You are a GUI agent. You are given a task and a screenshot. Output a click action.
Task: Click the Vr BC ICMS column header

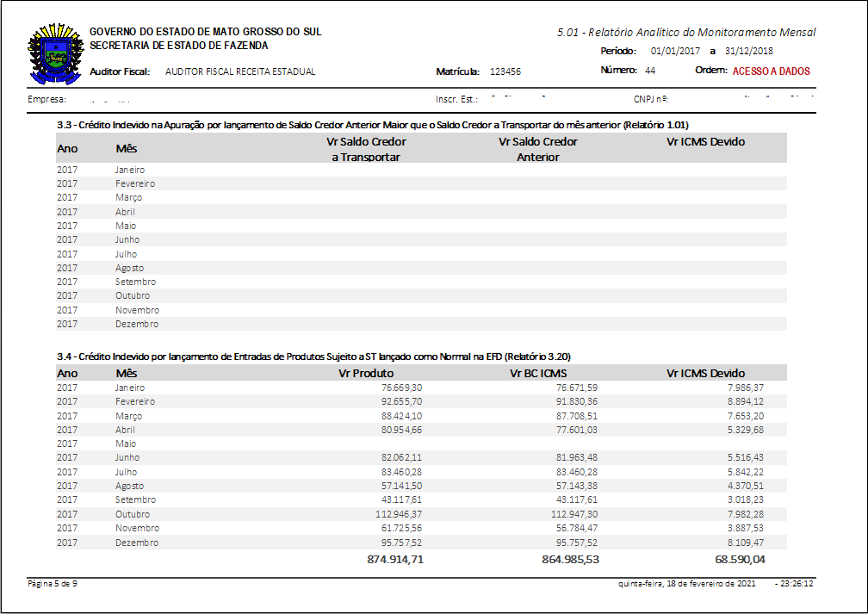(538, 374)
